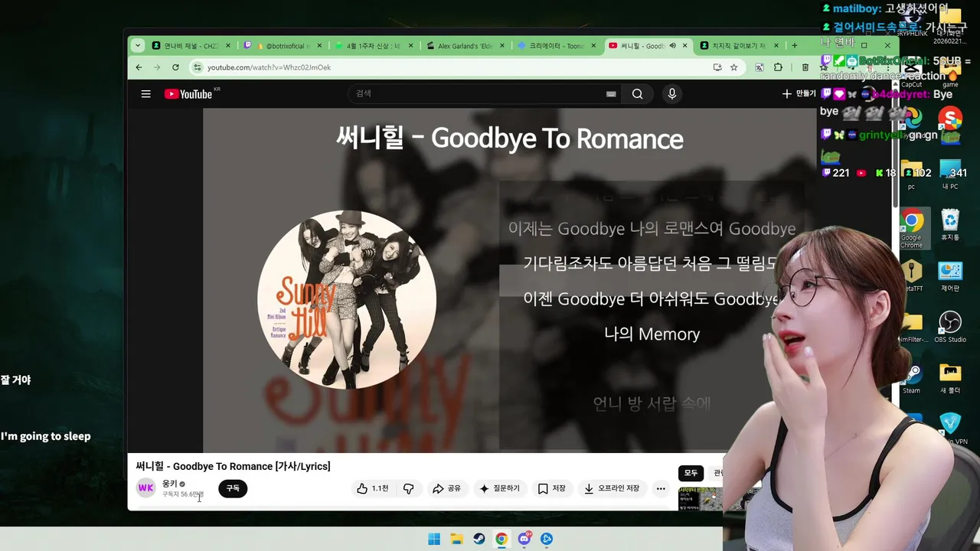Image resolution: width=980 pixels, height=551 pixels.
Task: Select the Google Chrome desktop shortcut
Action: click(912, 228)
